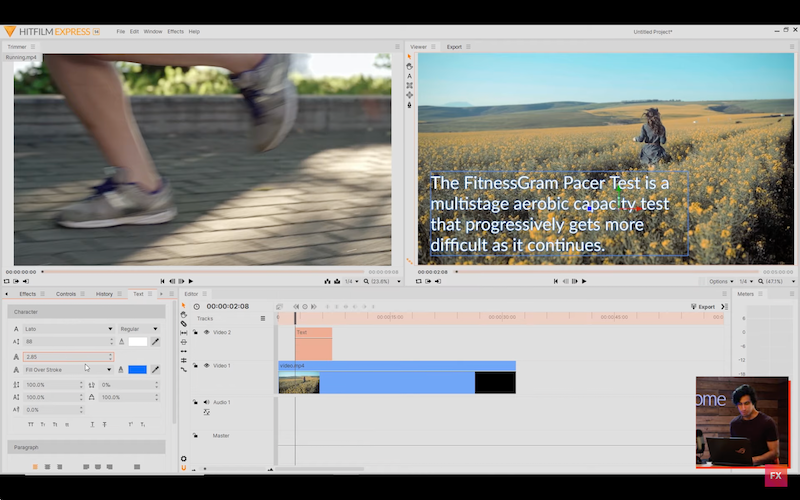
Task: Set Trimmer in point icon
Action: [x=16, y=282]
